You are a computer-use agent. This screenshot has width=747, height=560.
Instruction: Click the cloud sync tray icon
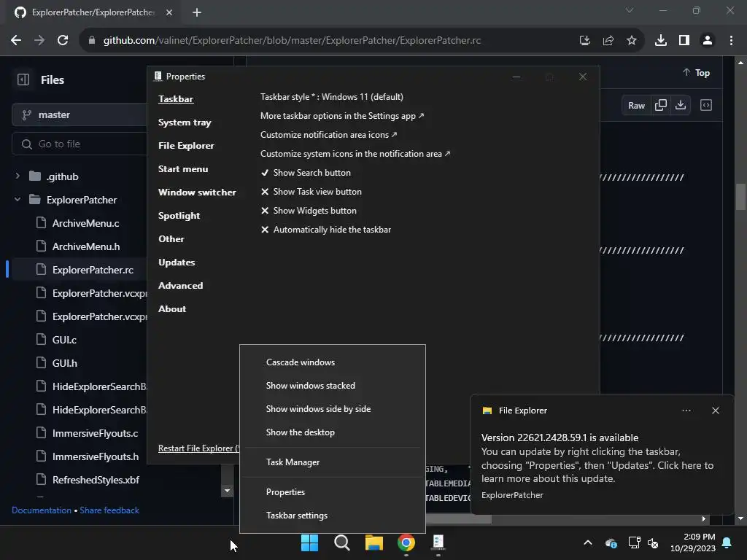611,542
